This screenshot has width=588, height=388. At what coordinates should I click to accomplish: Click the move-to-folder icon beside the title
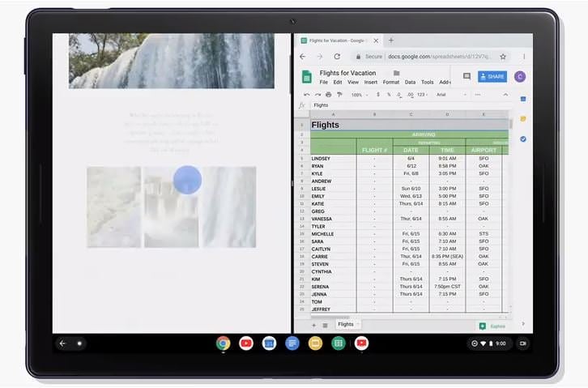[396, 73]
